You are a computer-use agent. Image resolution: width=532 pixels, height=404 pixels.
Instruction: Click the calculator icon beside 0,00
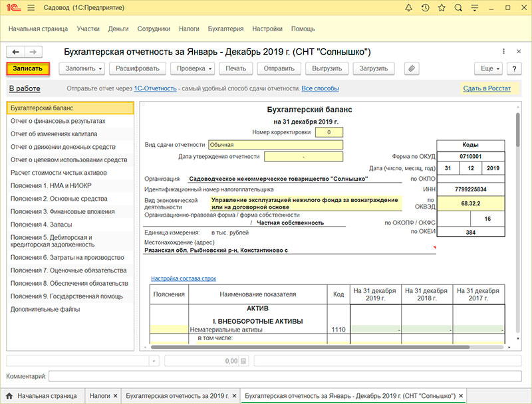tap(243, 361)
